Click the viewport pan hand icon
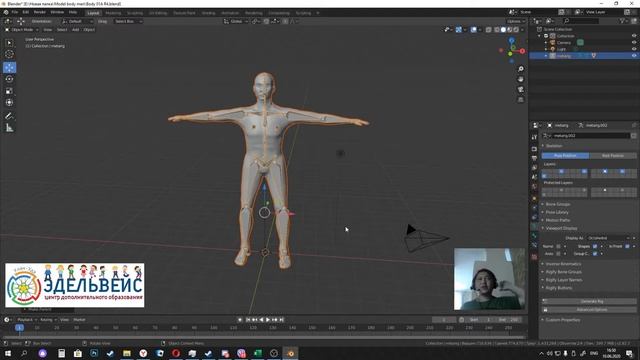This screenshot has width=640, height=360. pyautogui.click(x=520, y=79)
